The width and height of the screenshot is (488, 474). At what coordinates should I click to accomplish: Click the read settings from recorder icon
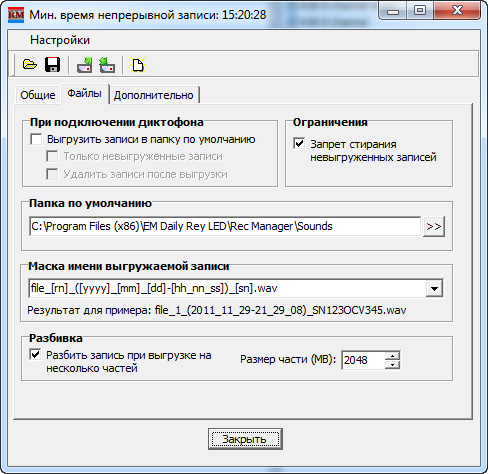[107, 64]
